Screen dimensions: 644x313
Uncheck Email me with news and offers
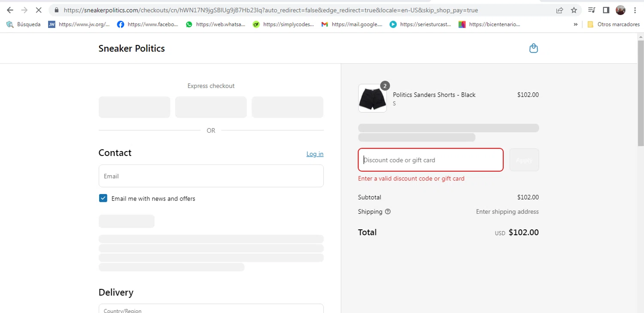pos(103,198)
